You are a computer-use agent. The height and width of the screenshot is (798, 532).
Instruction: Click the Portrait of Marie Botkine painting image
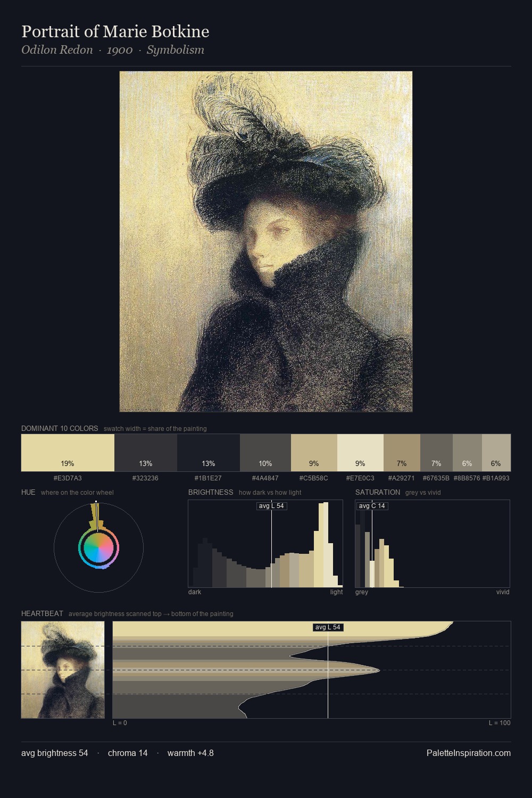tap(266, 242)
